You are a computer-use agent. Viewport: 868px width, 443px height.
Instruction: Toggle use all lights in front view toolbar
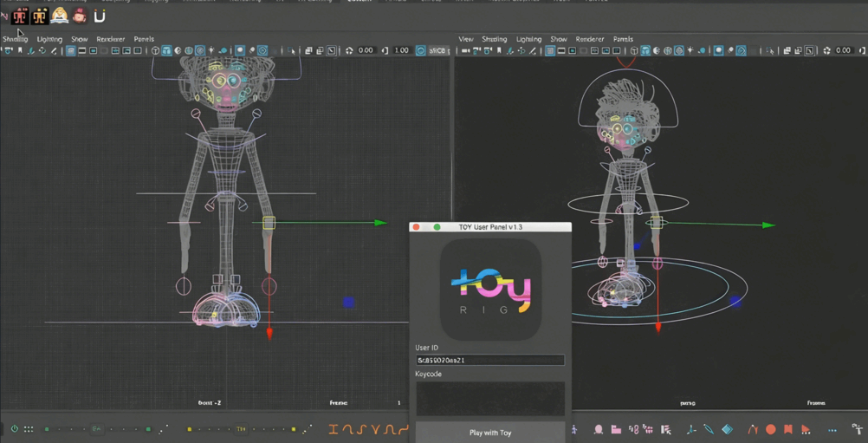[x=211, y=50]
